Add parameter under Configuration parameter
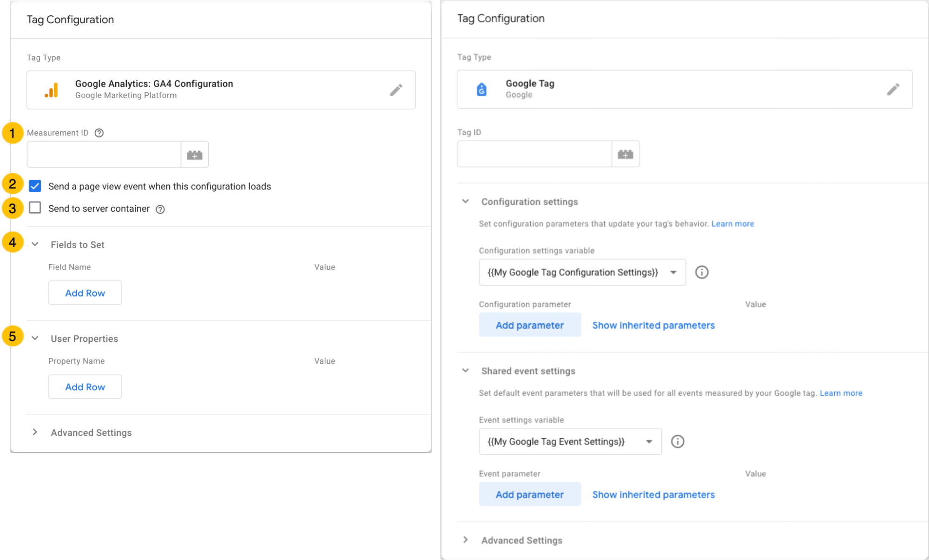Screen dimensions: 929x560 [530, 325]
